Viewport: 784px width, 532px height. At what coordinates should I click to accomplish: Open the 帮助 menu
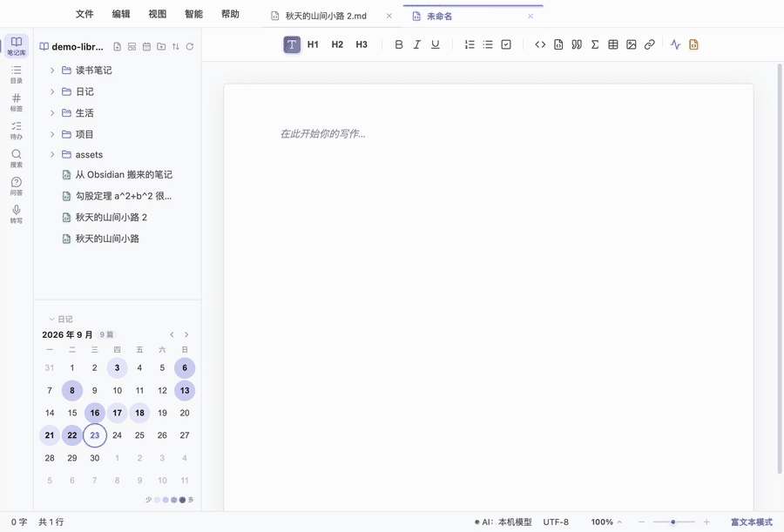(231, 14)
